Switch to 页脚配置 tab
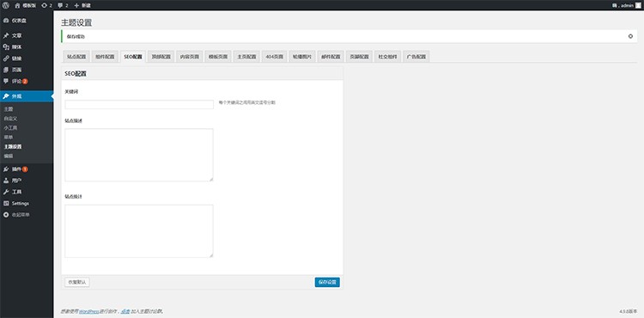The image size is (644, 318). 359,57
